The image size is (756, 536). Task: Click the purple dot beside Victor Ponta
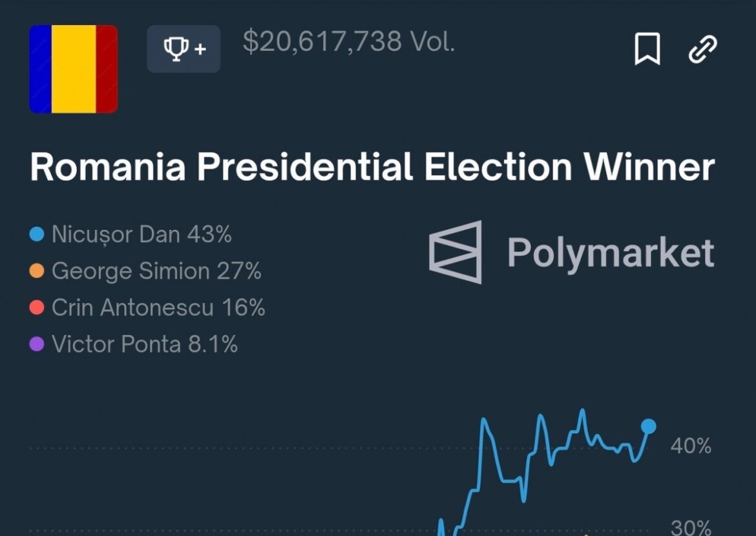coord(37,344)
